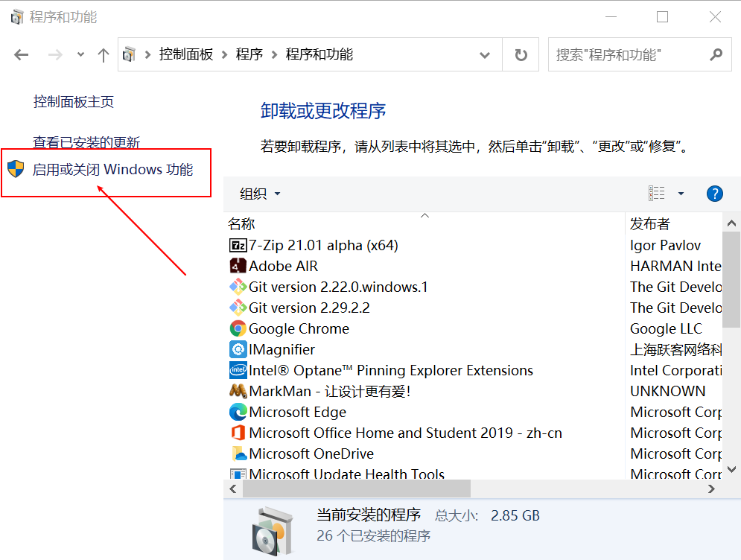
Task: Open the more view options arrow
Action: click(x=681, y=194)
